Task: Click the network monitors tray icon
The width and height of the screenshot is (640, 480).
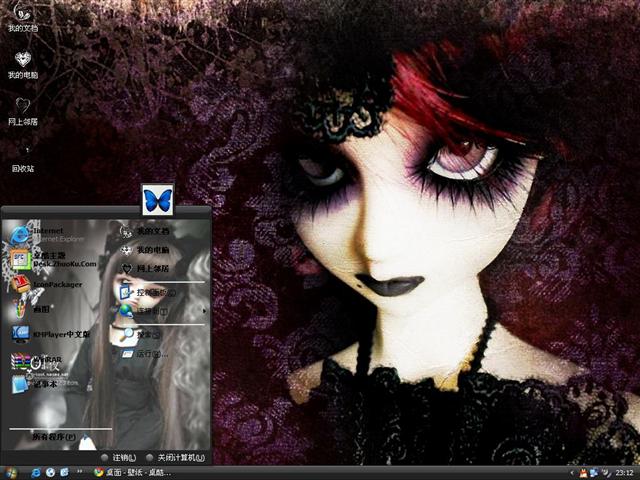Action: [x=594, y=473]
